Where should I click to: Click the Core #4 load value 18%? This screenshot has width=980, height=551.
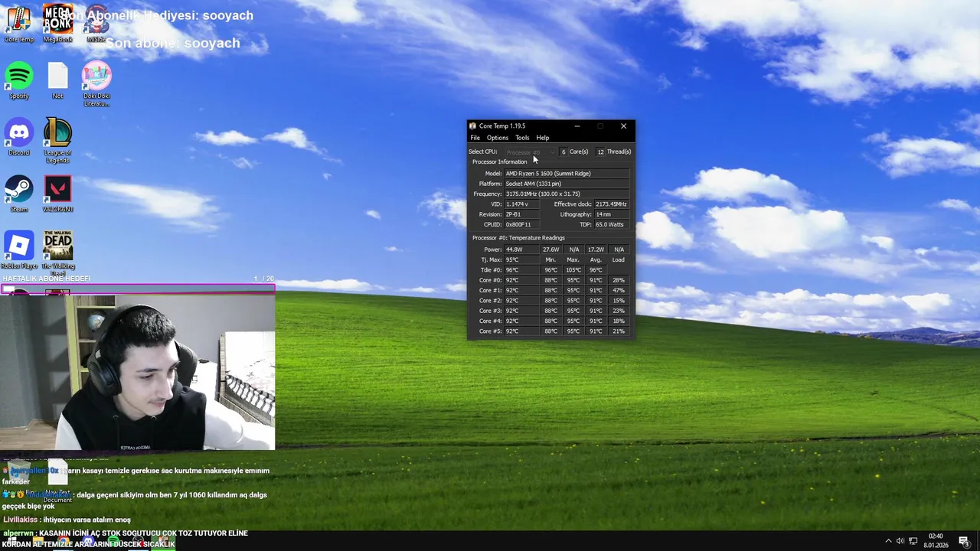(619, 321)
